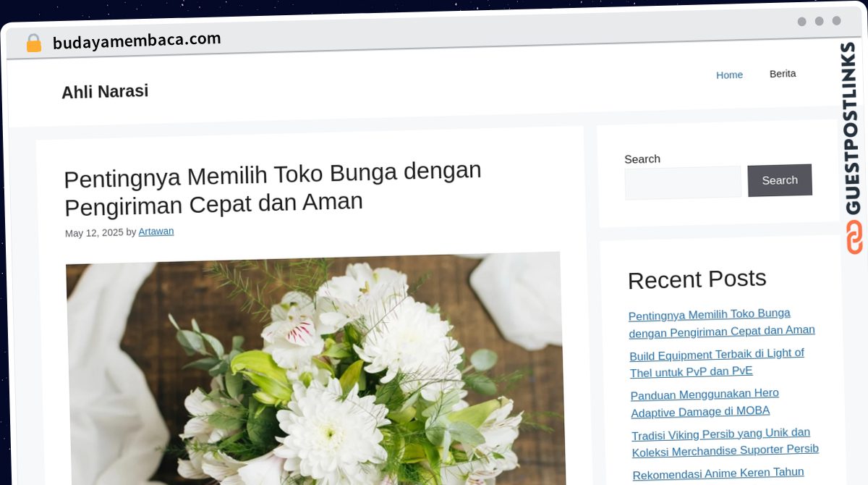Open recent post Tradisi Viking Persib

coord(725,442)
